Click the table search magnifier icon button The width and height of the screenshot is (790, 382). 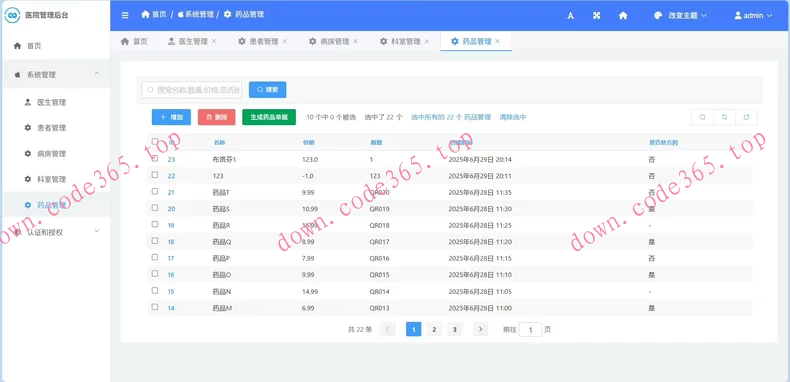tap(702, 117)
